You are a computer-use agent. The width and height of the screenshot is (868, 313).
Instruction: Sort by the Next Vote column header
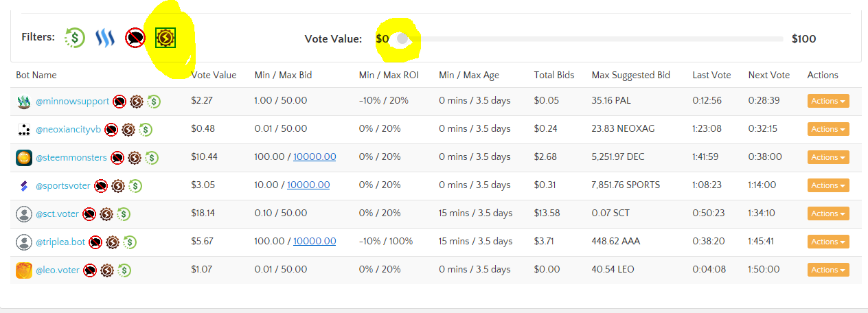coord(769,75)
